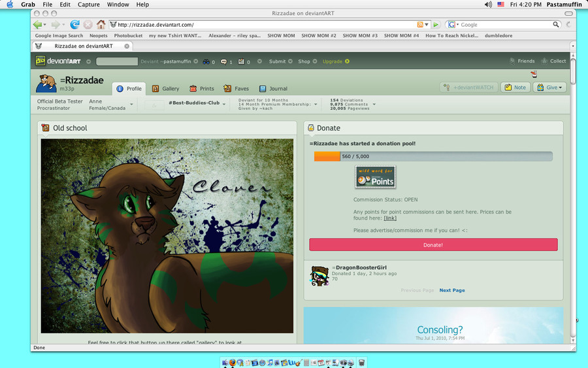Screen dimensions: 588x368
Task: Click the green Go arrow beside address bar
Action: pyautogui.click(x=436, y=25)
